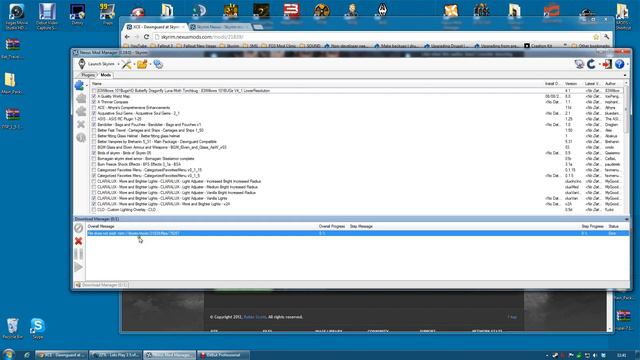Toggle checkbox for ASIS RC Plugin
Viewport: 640px width, 360px height.
tap(94, 119)
